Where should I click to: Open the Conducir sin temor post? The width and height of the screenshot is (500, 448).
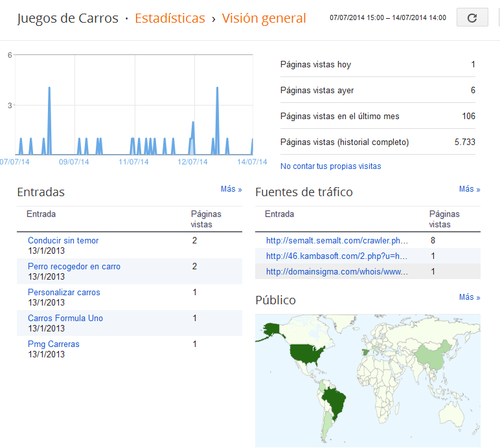(x=63, y=240)
